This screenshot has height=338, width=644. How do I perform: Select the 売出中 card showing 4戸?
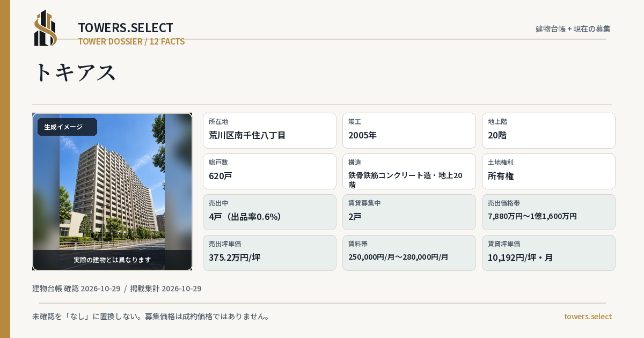tap(269, 212)
